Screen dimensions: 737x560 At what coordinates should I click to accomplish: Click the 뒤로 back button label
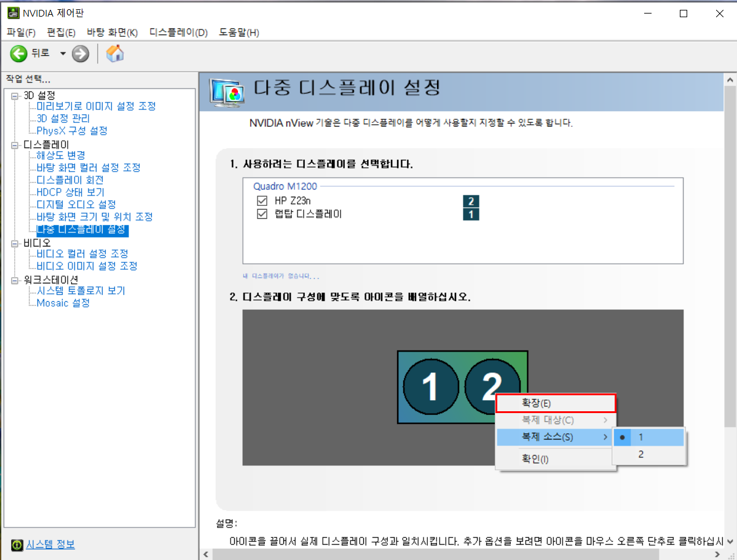click(41, 53)
